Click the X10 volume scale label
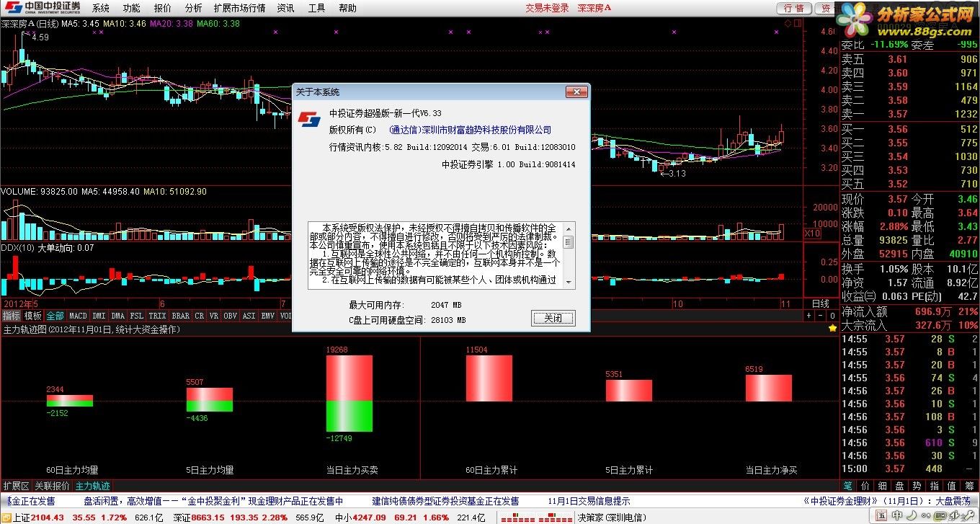This screenshot has height=524, width=980. (812, 234)
